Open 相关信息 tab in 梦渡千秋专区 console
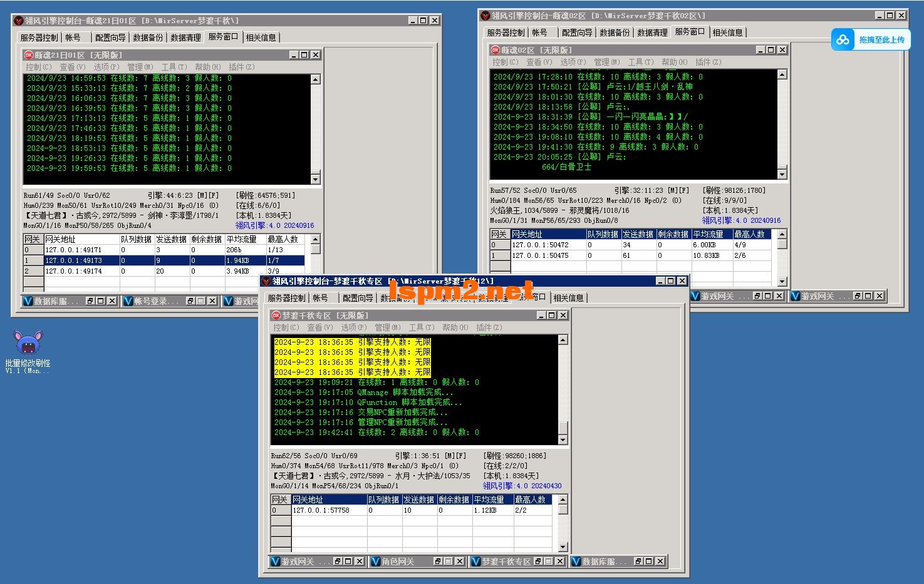Screen dimensions: 924x584 [568, 298]
